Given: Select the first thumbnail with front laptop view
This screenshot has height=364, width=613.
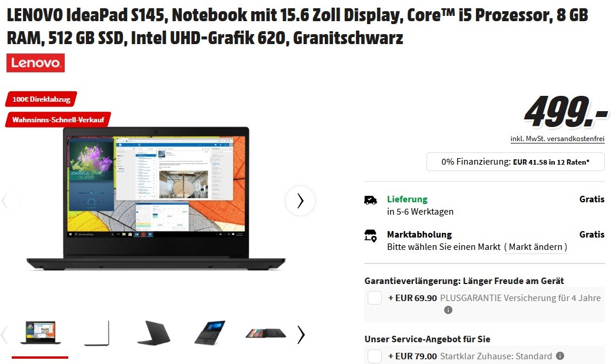Looking at the screenshot, I should click(40, 333).
